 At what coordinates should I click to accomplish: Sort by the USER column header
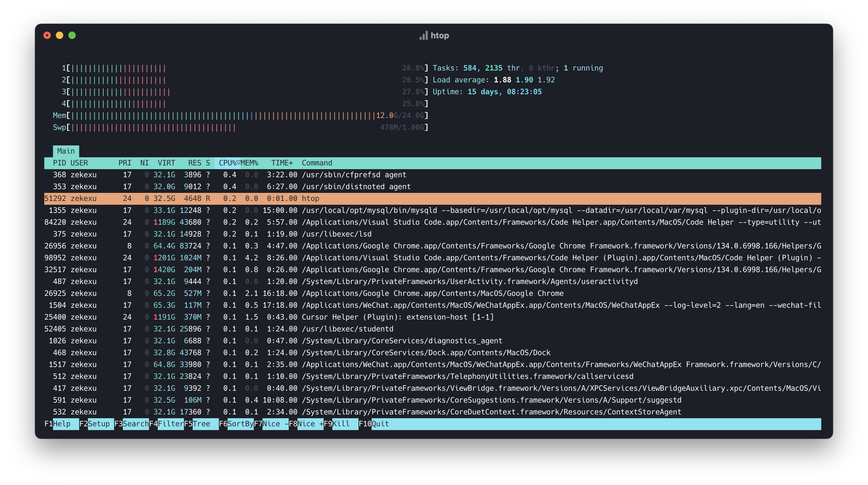[79, 163]
